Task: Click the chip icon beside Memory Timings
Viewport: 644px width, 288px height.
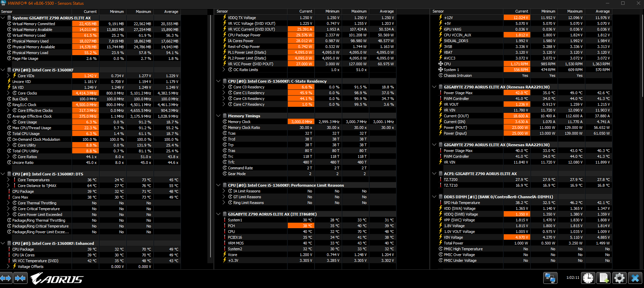Action: (225, 116)
